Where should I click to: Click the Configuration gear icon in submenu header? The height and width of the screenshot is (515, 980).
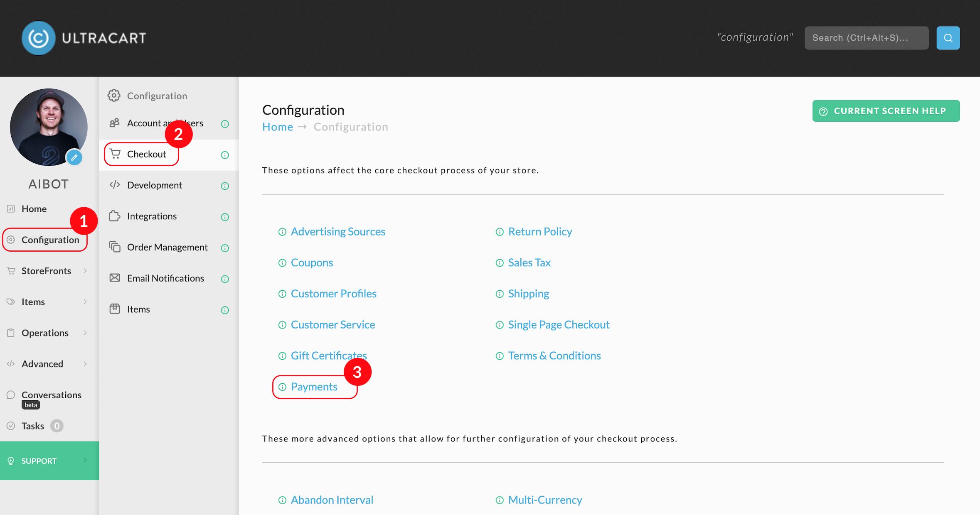pos(114,96)
